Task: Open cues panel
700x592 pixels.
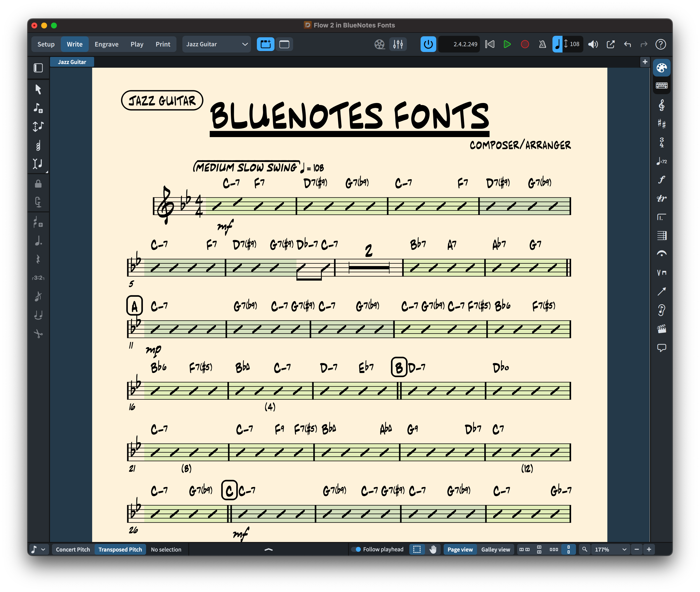Action: pos(662,310)
